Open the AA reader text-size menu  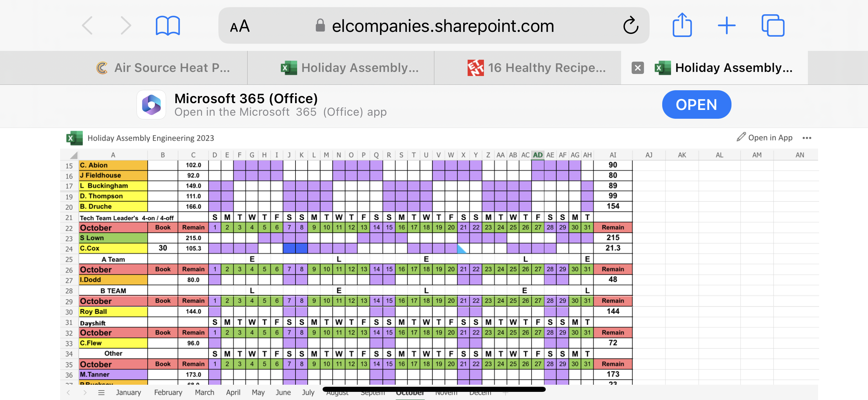240,26
